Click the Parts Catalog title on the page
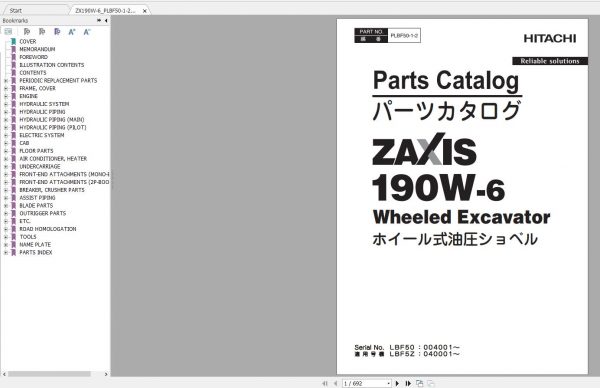Screen dimensions: 600x388 [446, 81]
